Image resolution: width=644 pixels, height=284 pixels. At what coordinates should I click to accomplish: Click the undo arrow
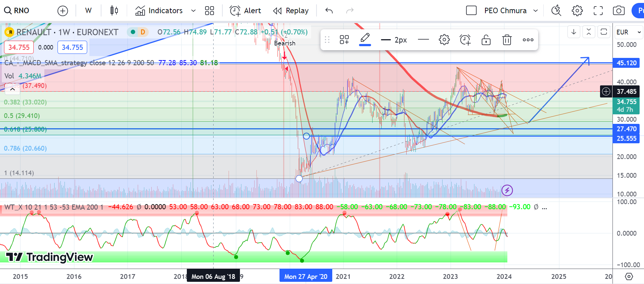329,11
